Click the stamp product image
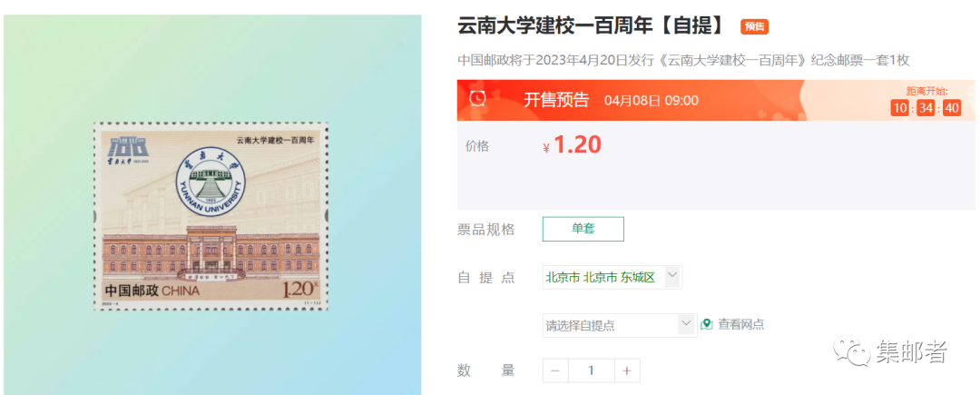Screen dimensions: 980x395 point(211,216)
